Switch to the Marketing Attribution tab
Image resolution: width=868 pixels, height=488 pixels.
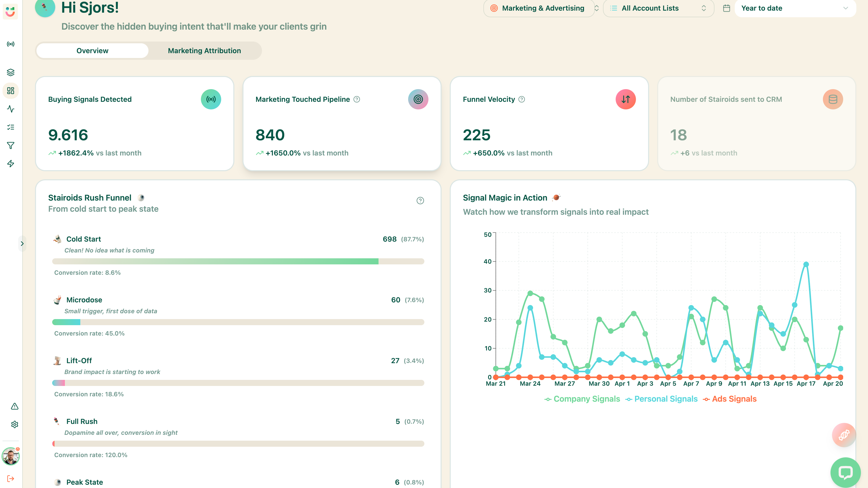pyautogui.click(x=204, y=50)
